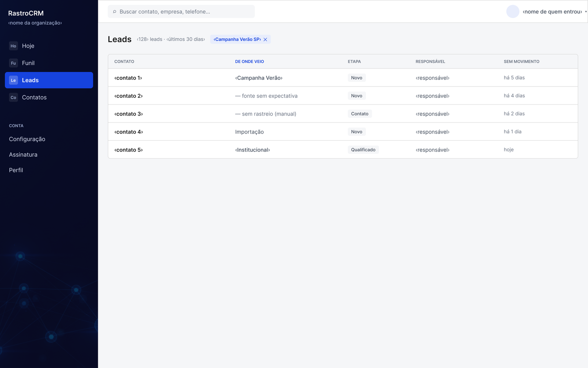Open the ‹contato 1› lead row
Image resolution: width=588 pixels, height=368 pixels.
(343, 78)
